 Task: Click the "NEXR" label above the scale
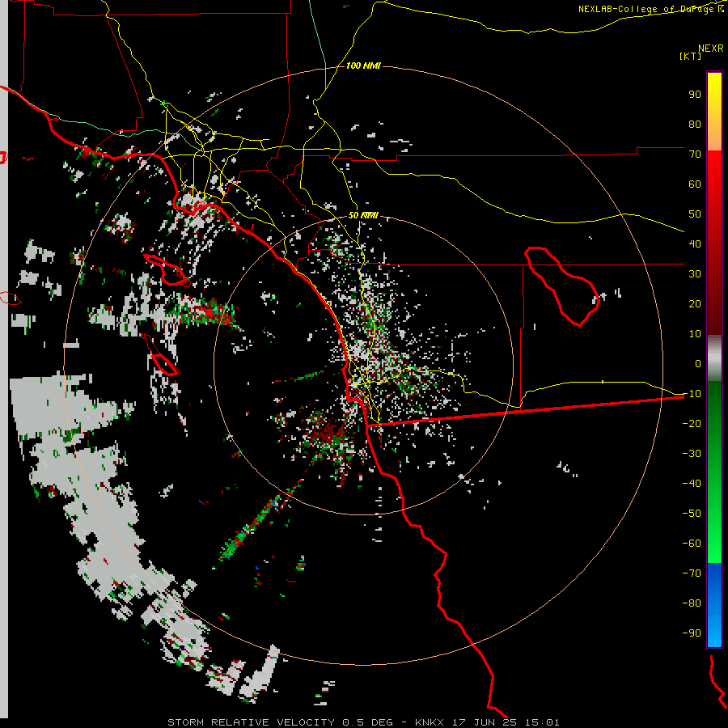pyautogui.click(x=710, y=49)
